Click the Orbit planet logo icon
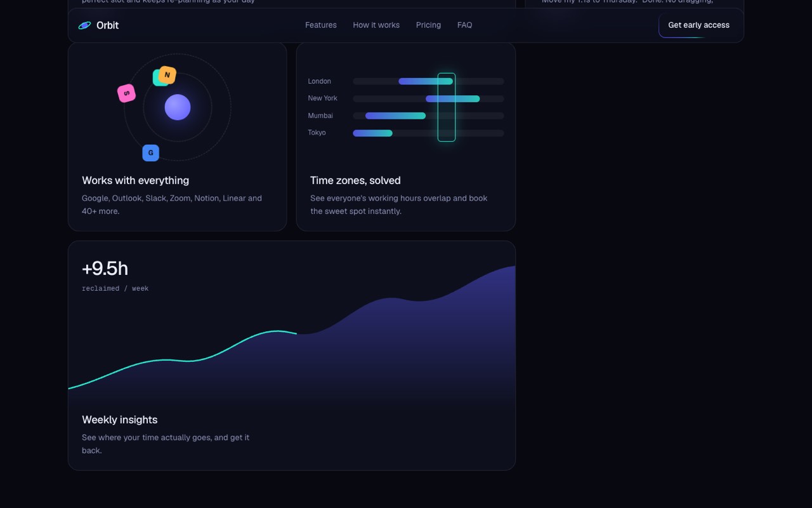Screen dimensions: 812x508 click(x=84, y=25)
